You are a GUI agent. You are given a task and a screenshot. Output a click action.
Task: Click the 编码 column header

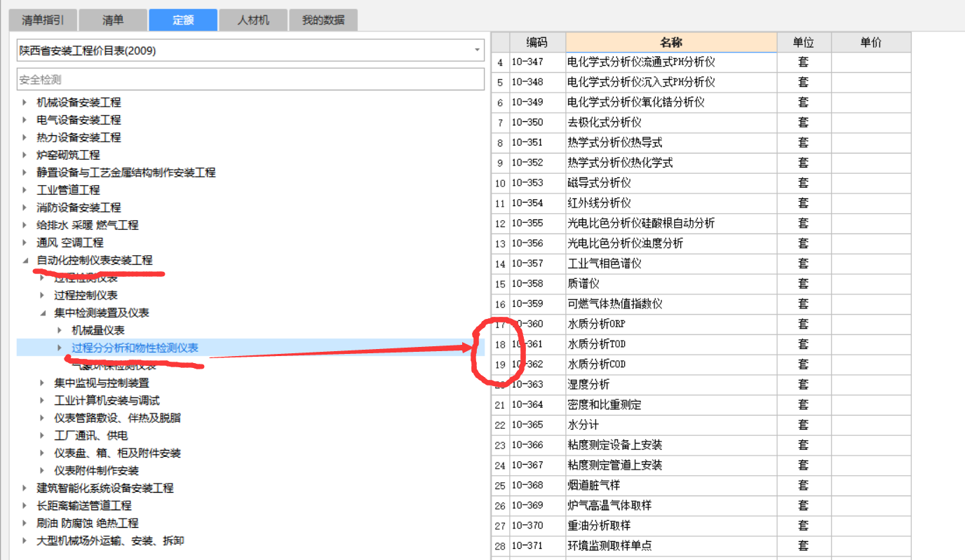click(x=537, y=42)
